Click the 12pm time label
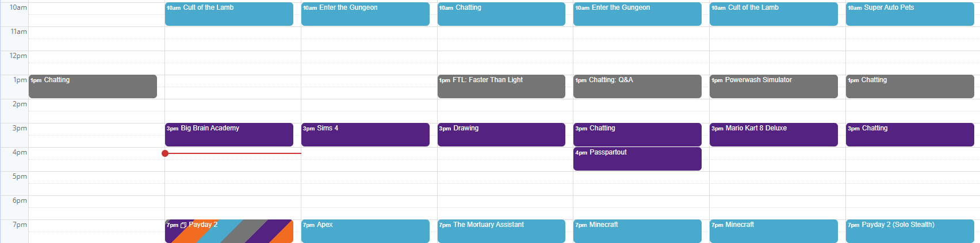 click(18, 56)
